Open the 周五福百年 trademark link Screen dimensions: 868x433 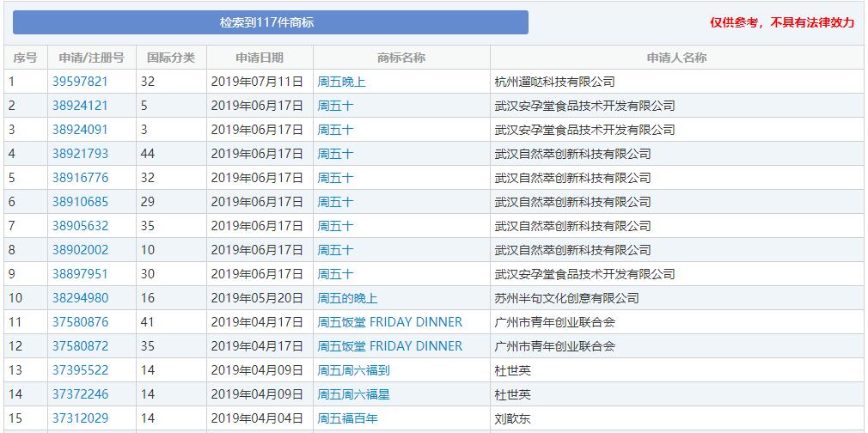[x=347, y=418]
